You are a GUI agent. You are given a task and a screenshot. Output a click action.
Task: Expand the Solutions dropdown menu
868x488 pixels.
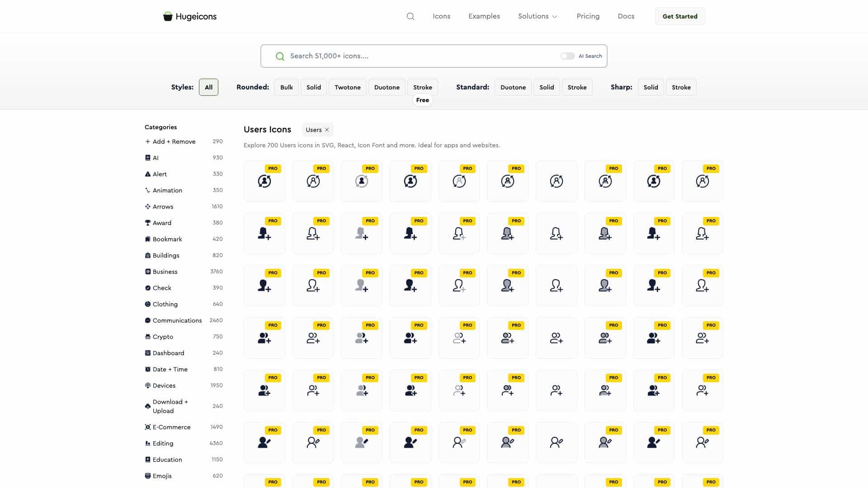pyautogui.click(x=538, y=16)
